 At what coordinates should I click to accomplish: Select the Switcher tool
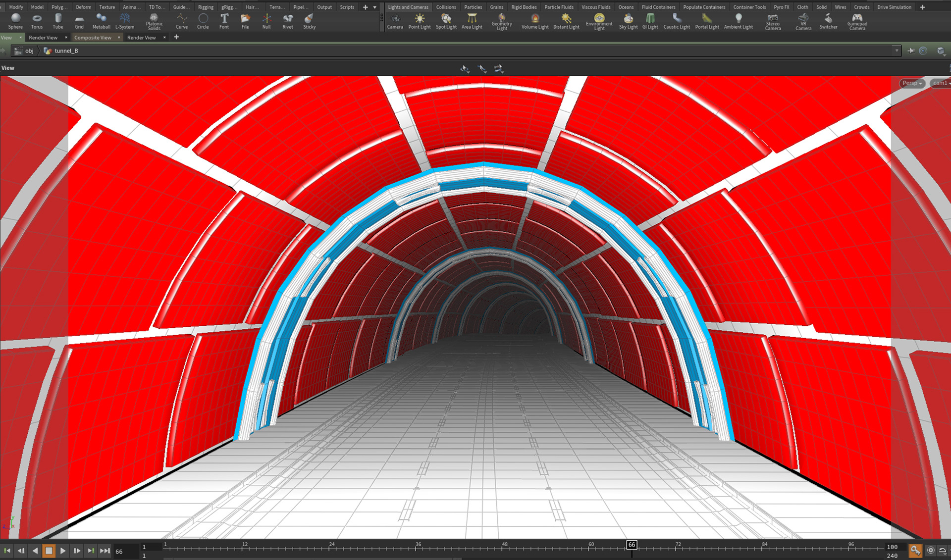(828, 21)
